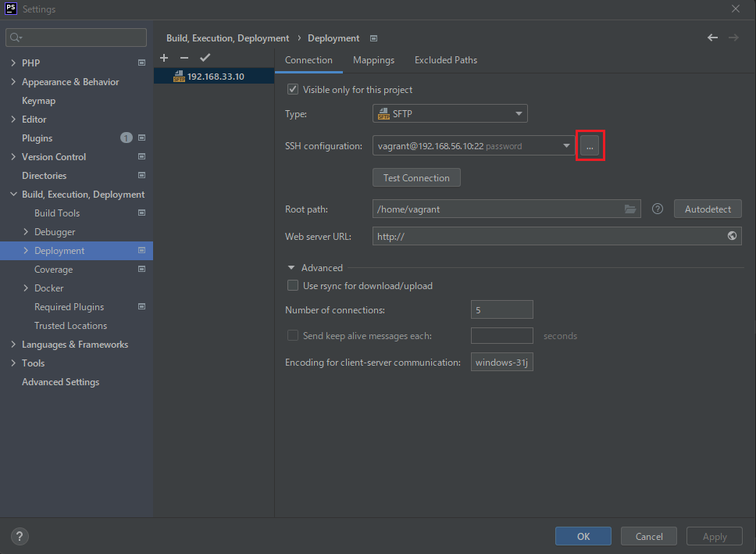Click the Root path folder browse icon
Screen dimensions: 756x554
630,209
